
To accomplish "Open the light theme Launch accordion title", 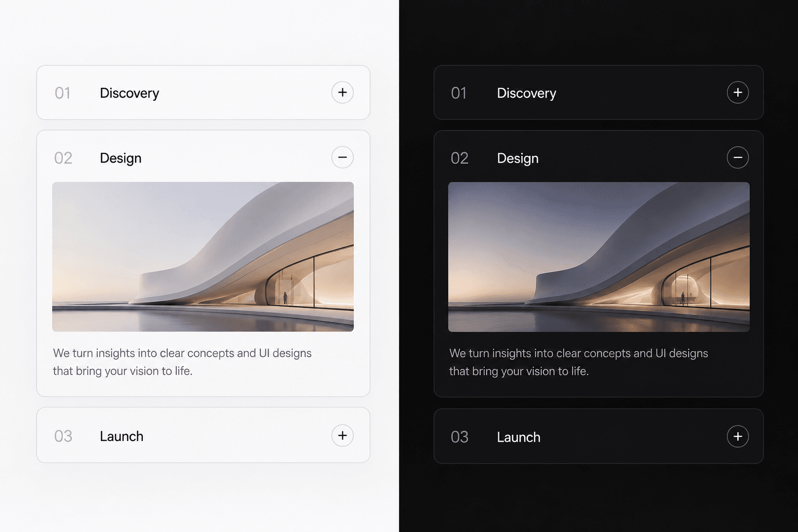I will [x=122, y=436].
